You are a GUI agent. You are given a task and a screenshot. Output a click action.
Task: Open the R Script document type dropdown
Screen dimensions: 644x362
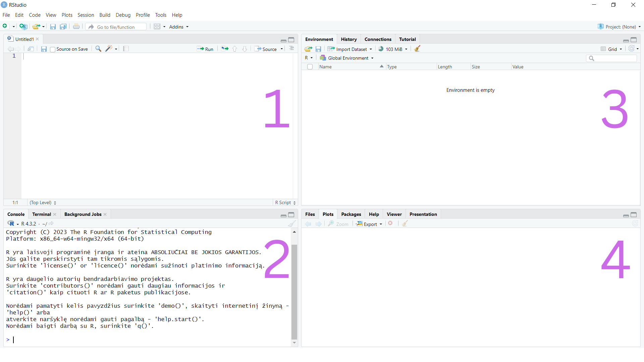(x=285, y=202)
